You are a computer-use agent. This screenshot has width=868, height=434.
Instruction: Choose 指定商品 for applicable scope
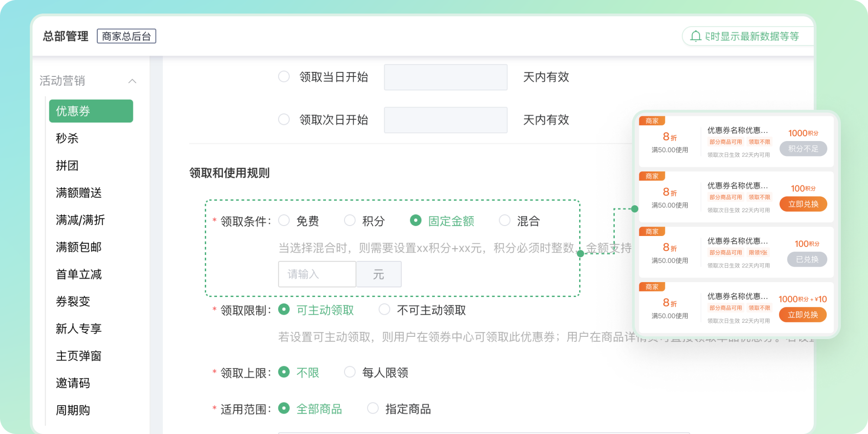click(x=373, y=409)
